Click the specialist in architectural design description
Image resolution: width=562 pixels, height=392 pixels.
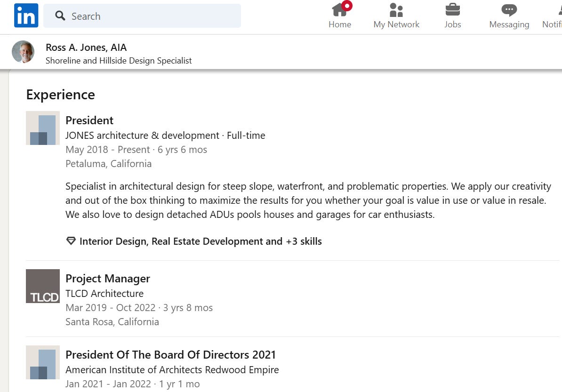(308, 200)
